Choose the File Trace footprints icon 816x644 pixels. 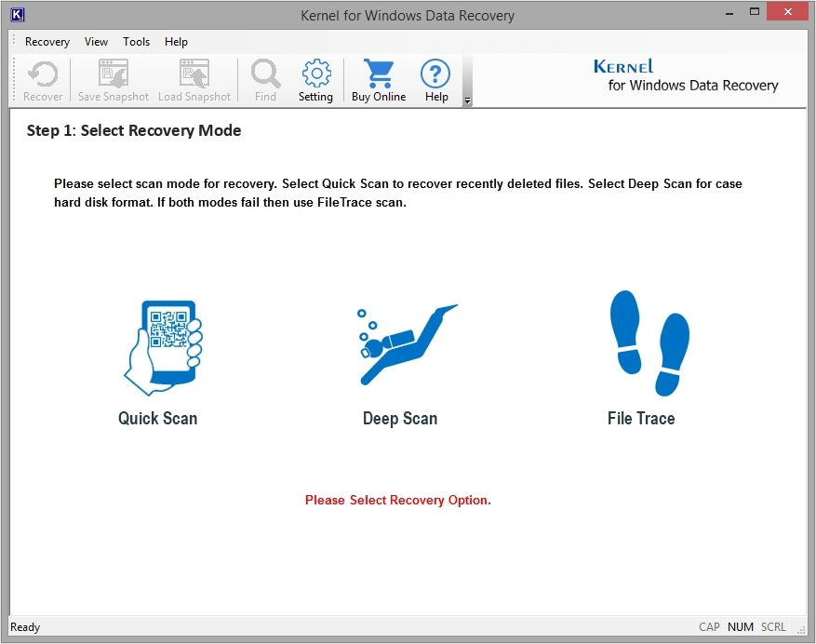click(649, 342)
